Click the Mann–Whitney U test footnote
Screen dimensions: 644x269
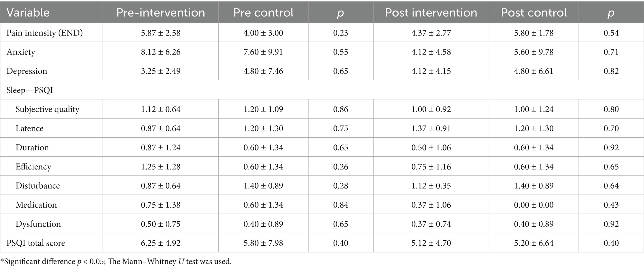(x=116, y=262)
